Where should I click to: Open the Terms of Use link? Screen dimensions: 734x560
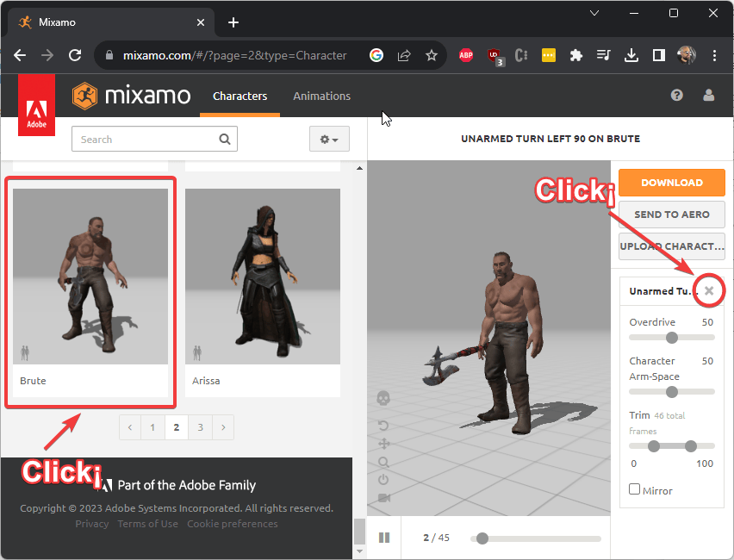(x=148, y=524)
